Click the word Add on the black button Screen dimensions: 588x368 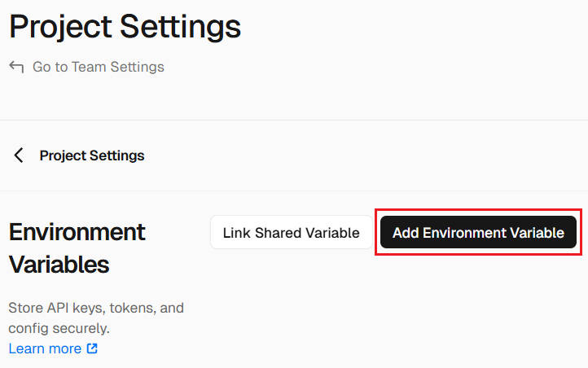pyautogui.click(x=406, y=233)
